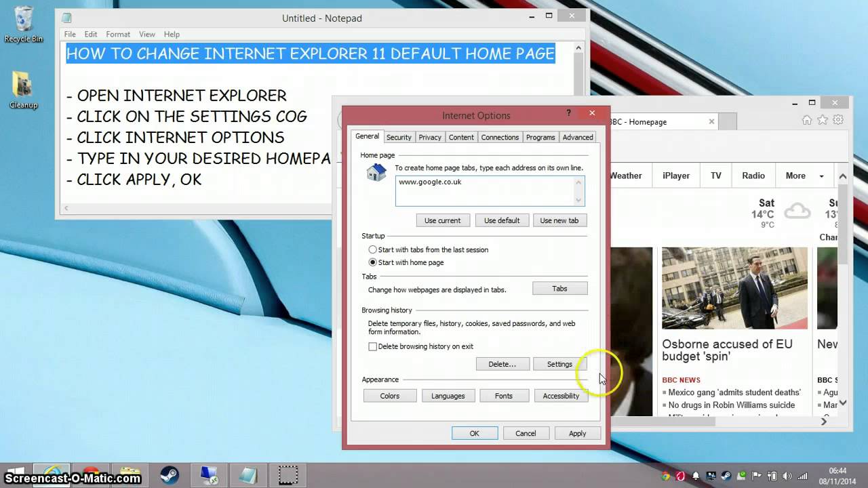
Task: Select 'Start with tabs from the last session'
Action: (428, 249)
